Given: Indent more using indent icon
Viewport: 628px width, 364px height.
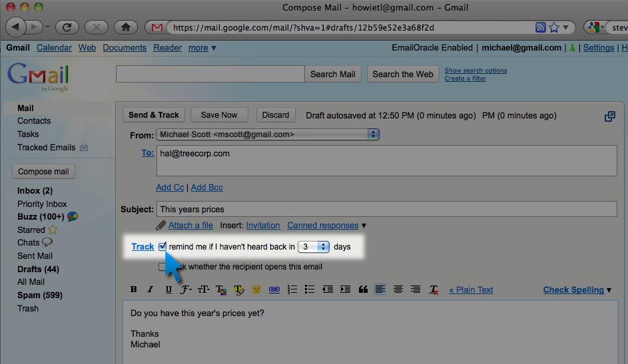Looking at the screenshot, I should [345, 289].
